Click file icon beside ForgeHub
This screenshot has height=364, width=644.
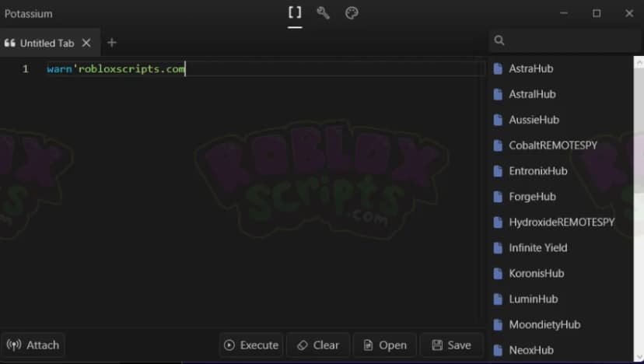(498, 196)
